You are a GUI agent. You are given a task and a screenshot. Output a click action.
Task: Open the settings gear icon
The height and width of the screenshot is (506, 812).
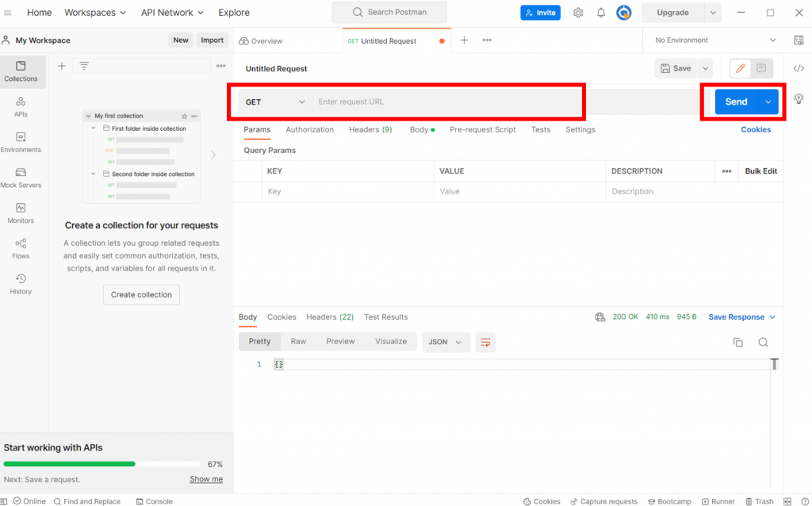(578, 13)
